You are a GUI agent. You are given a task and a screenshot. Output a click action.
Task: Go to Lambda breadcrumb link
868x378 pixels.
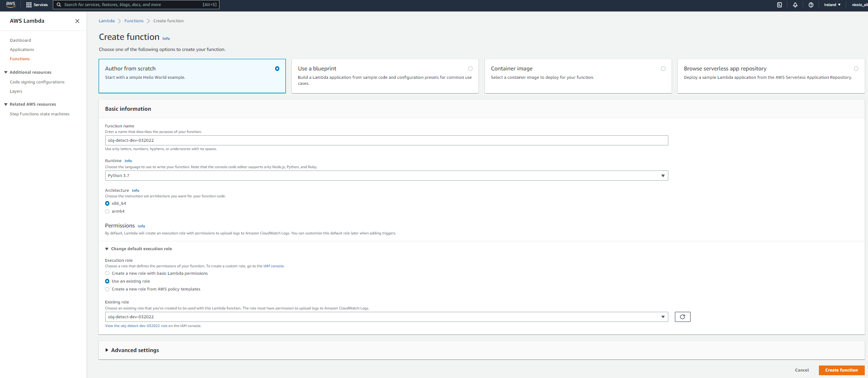point(107,21)
